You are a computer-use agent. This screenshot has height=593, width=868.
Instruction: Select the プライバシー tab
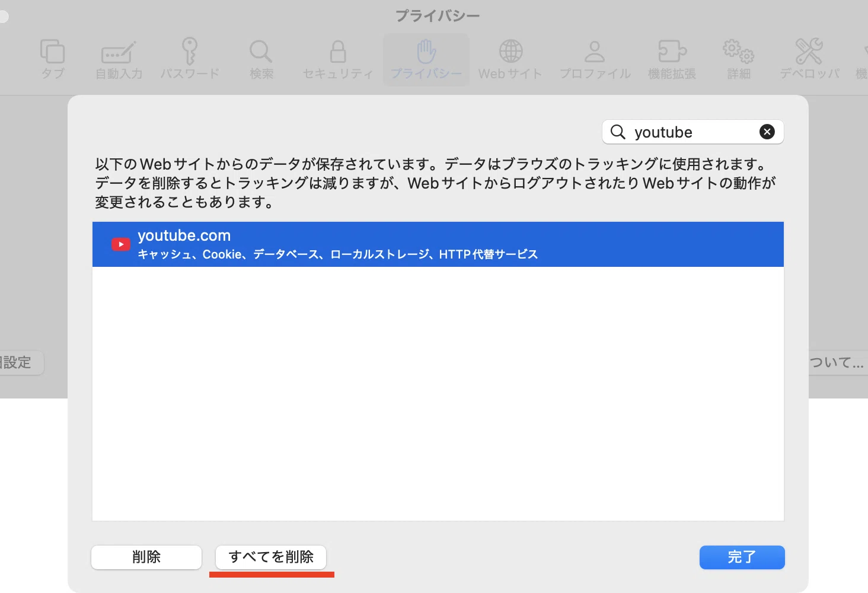point(426,59)
